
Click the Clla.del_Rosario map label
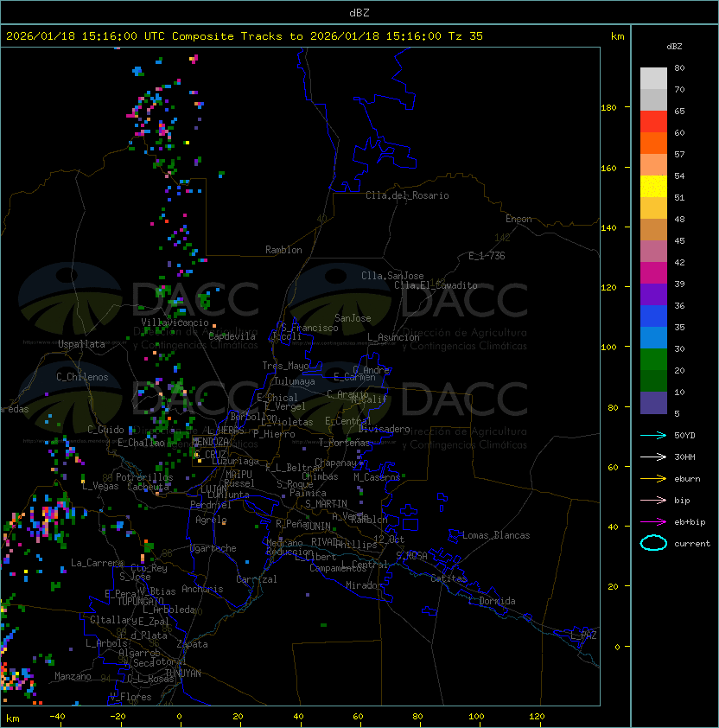[x=407, y=195]
